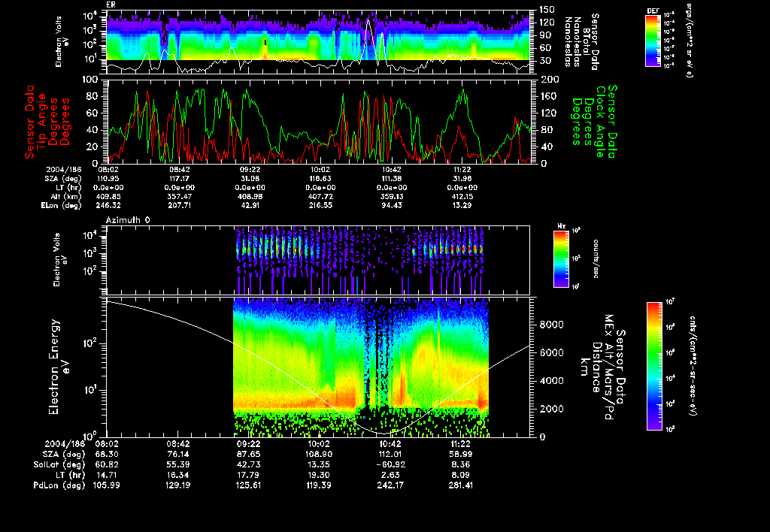
Task: Click the 6000 km distance axis tick
Action: pos(551,353)
